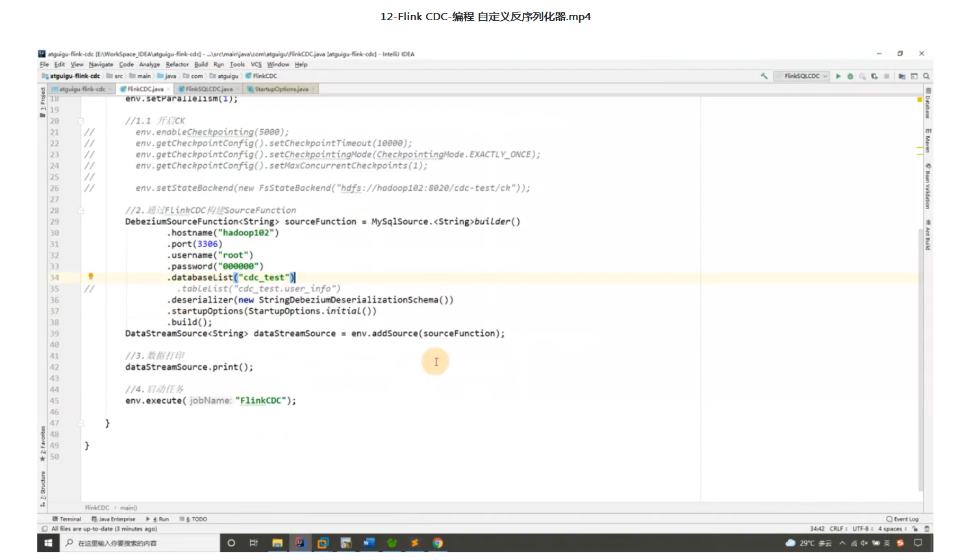Open the Bean Validation tool window

point(928,186)
